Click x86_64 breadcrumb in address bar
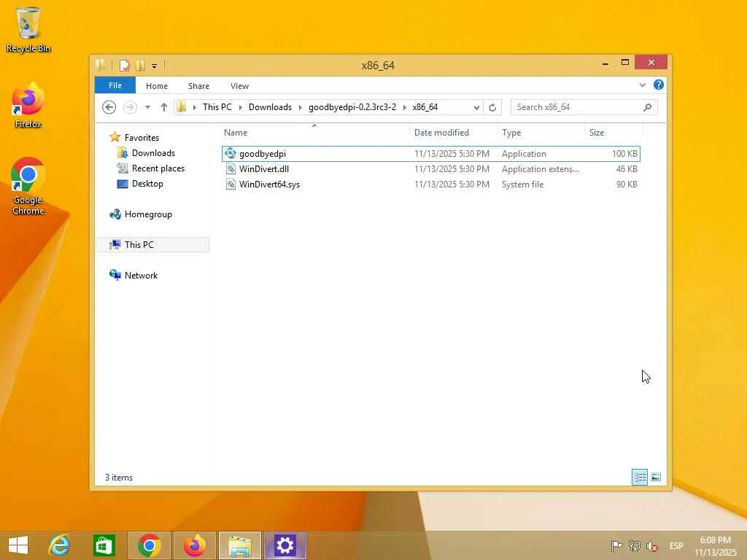 point(425,107)
